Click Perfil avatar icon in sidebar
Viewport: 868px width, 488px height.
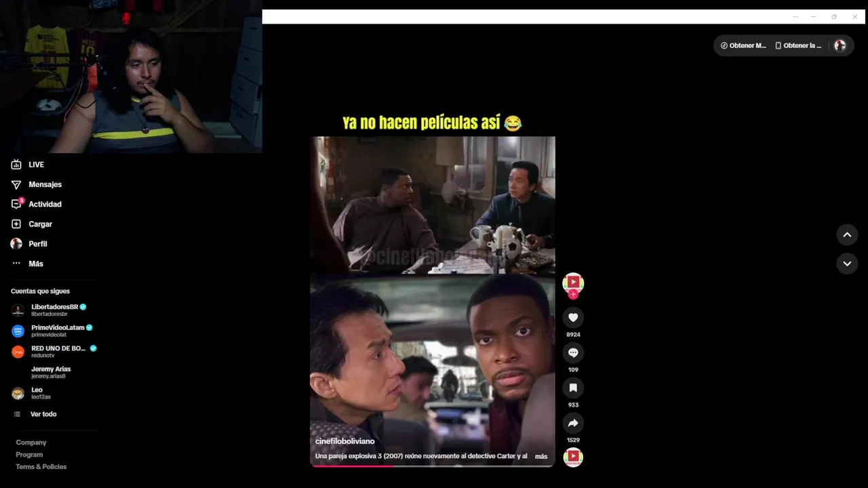(16, 243)
